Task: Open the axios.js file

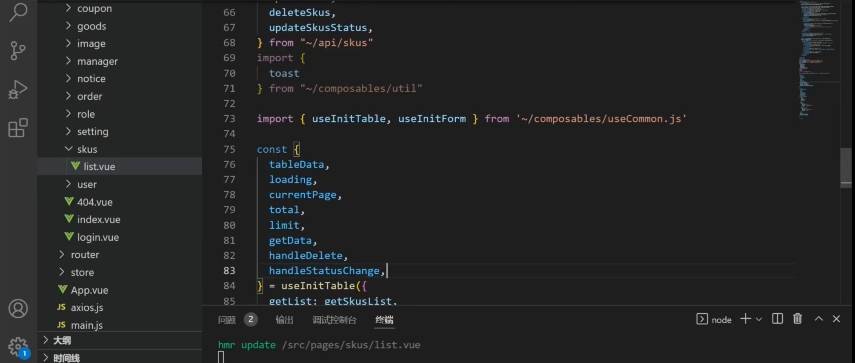Action: 80,307
